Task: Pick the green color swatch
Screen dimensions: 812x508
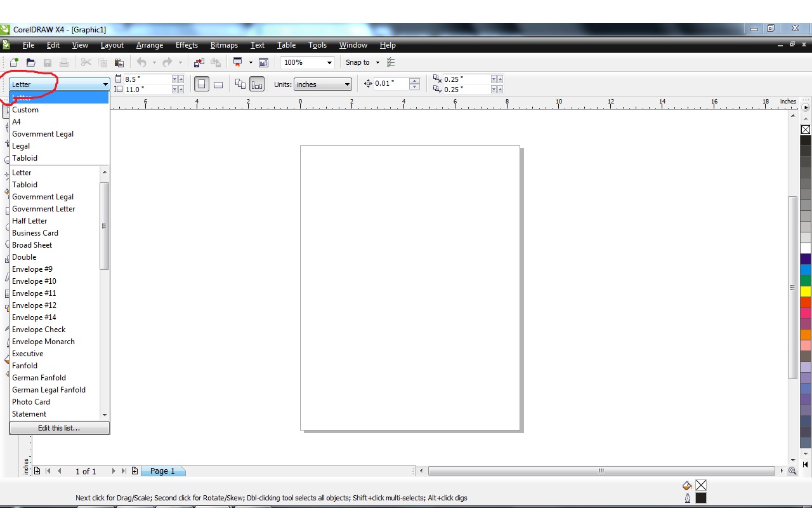Action: point(806,281)
